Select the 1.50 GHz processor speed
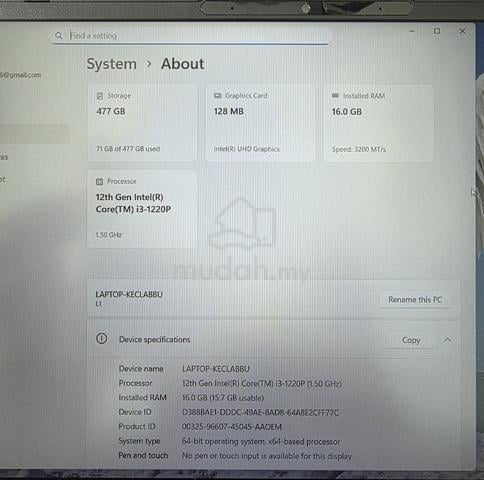 (109, 235)
